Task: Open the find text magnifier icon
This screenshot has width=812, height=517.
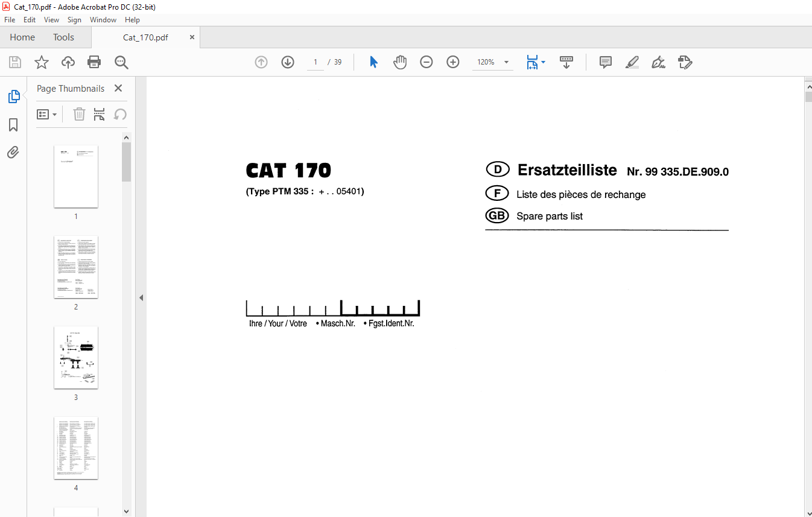Action: coord(121,62)
